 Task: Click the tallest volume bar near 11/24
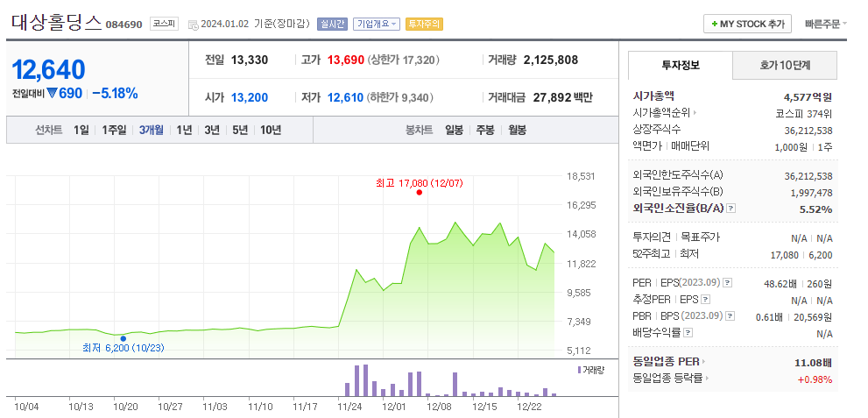click(365, 380)
